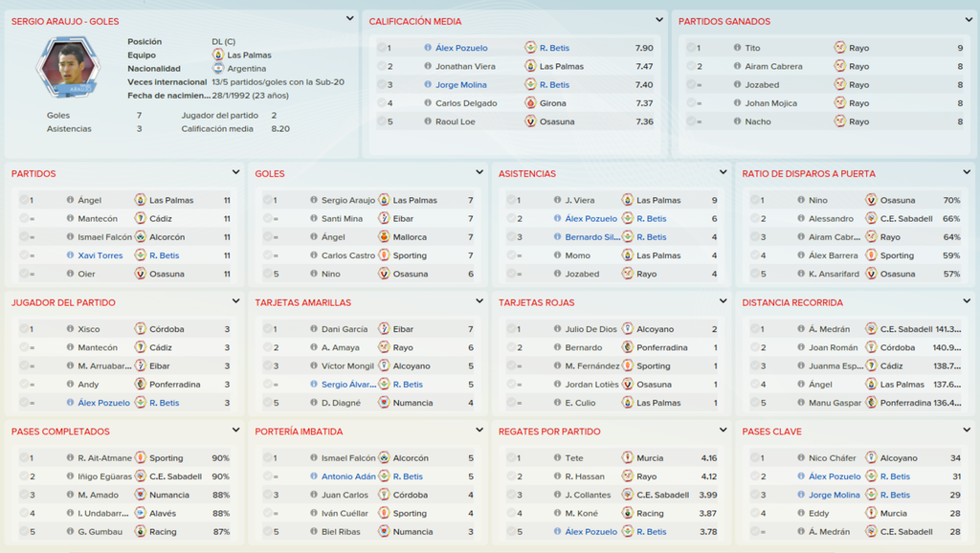Click info icon beside Sergio Araujo in Goles

tap(314, 200)
